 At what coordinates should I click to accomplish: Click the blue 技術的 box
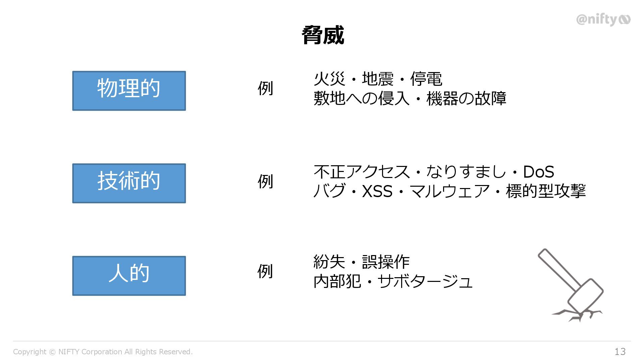point(129,183)
